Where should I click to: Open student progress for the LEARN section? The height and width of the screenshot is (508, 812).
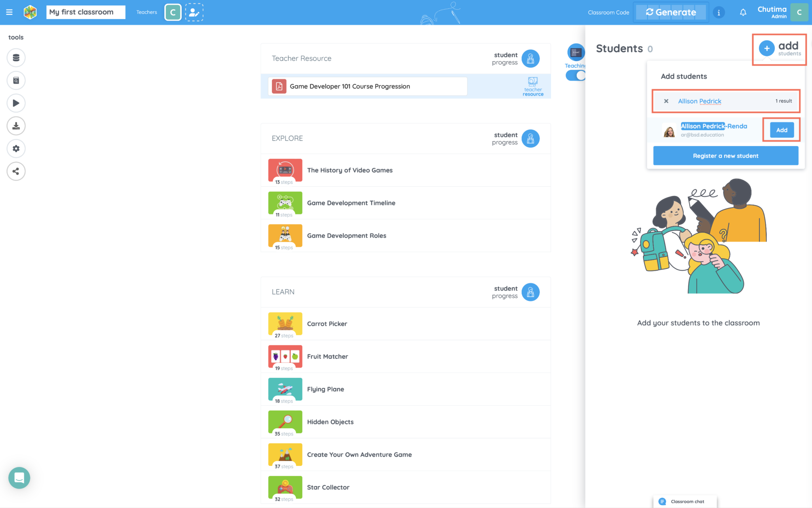[x=530, y=292]
